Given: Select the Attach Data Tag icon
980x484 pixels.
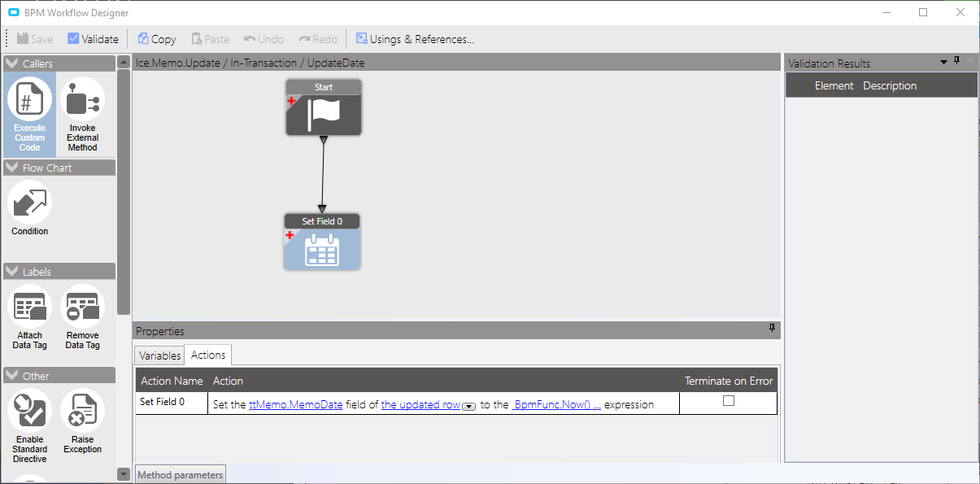Looking at the screenshot, I should click(x=30, y=307).
